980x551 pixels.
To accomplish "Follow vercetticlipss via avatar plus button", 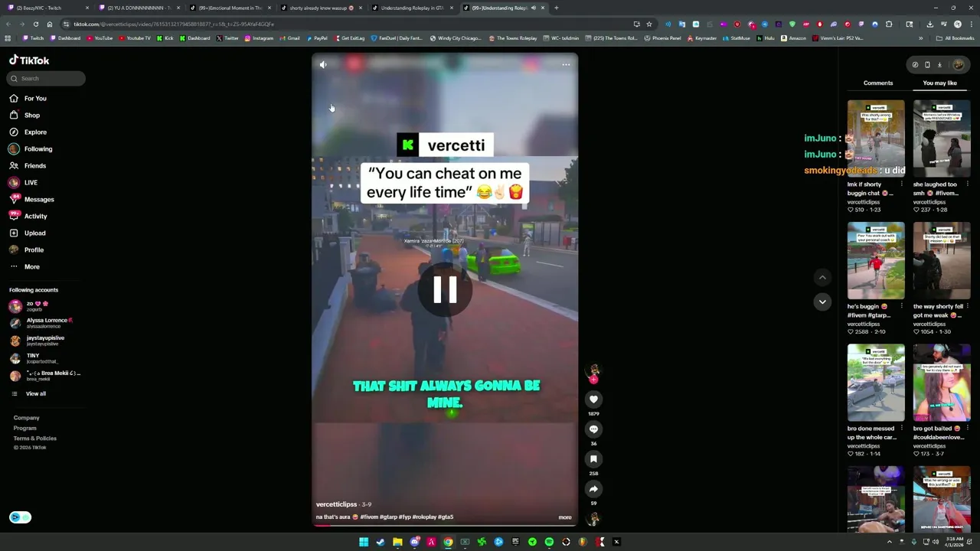I will [x=593, y=379].
